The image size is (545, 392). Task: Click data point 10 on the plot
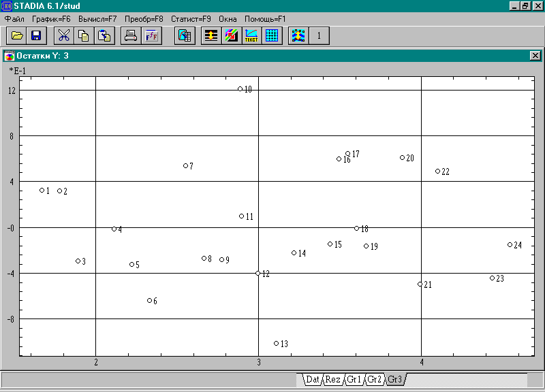point(240,89)
